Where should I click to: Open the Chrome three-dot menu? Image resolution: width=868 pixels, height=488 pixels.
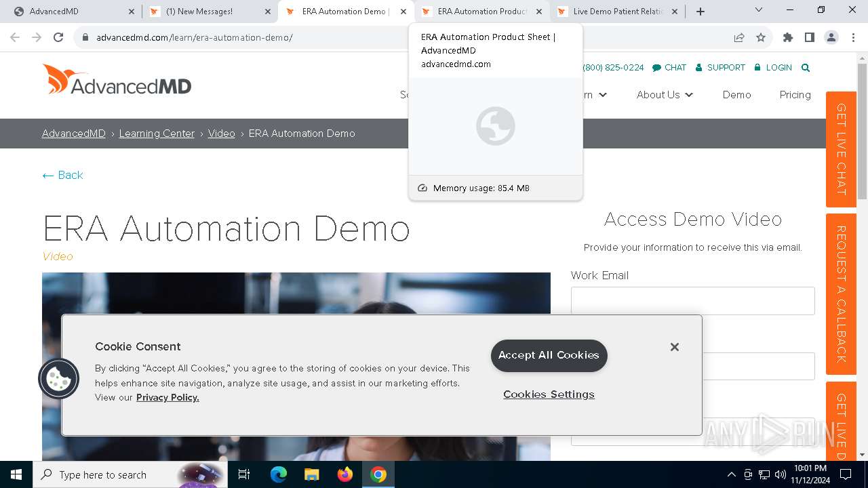(853, 37)
